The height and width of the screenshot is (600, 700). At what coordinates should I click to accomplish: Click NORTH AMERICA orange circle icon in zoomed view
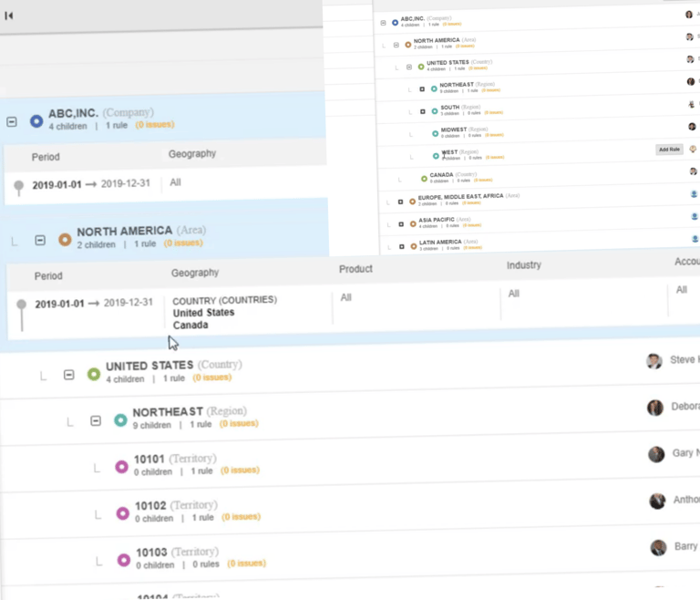point(65,240)
